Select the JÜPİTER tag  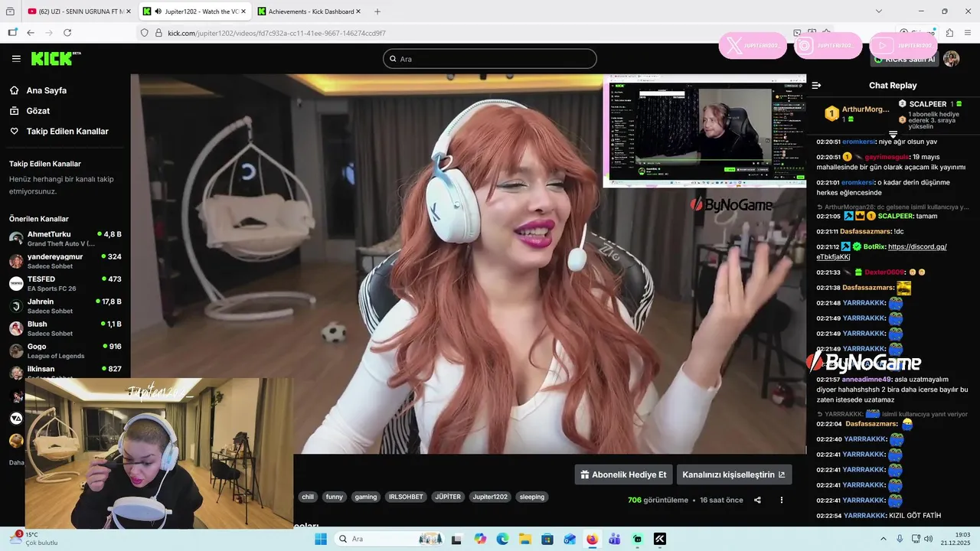(449, 497)
